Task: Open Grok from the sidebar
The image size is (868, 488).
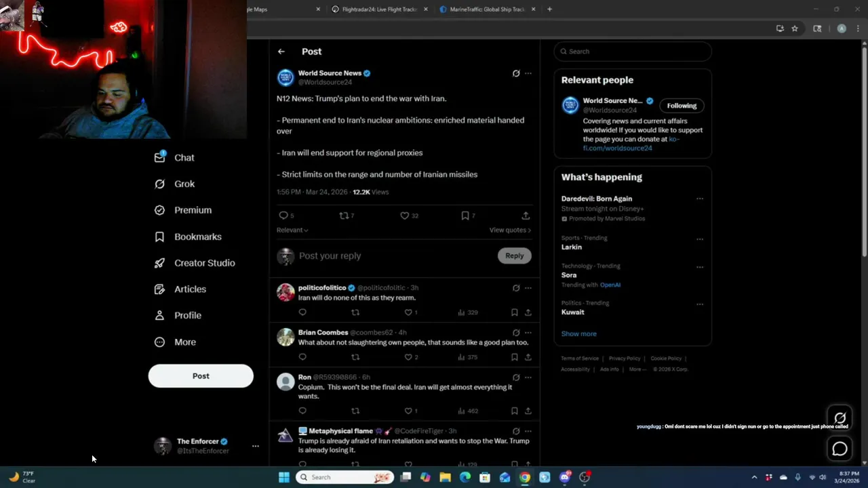Action: 174,184
